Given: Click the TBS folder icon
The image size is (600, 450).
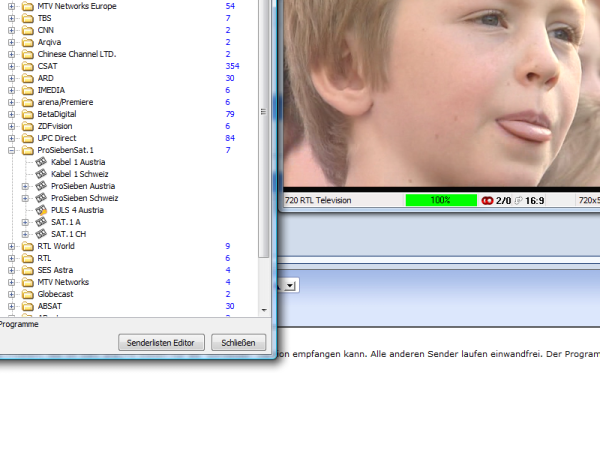Looking at the screenshot, I should tap(28, 18).
